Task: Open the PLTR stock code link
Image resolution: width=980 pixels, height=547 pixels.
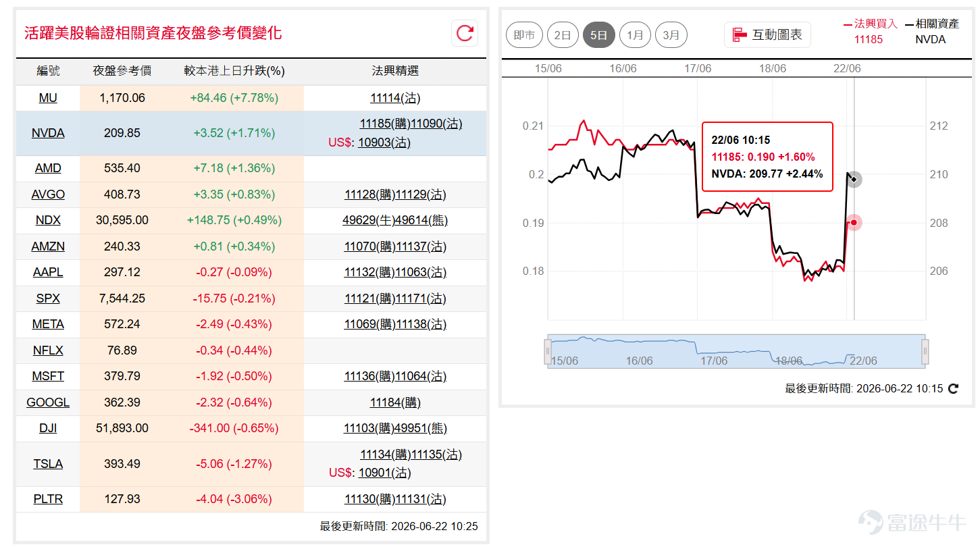Action: pos(48,499)
